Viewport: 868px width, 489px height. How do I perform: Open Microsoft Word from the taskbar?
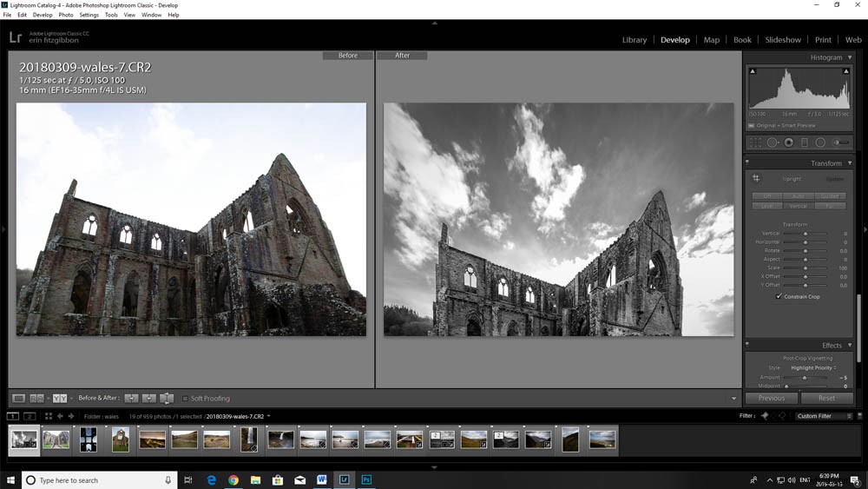(322, 479)
